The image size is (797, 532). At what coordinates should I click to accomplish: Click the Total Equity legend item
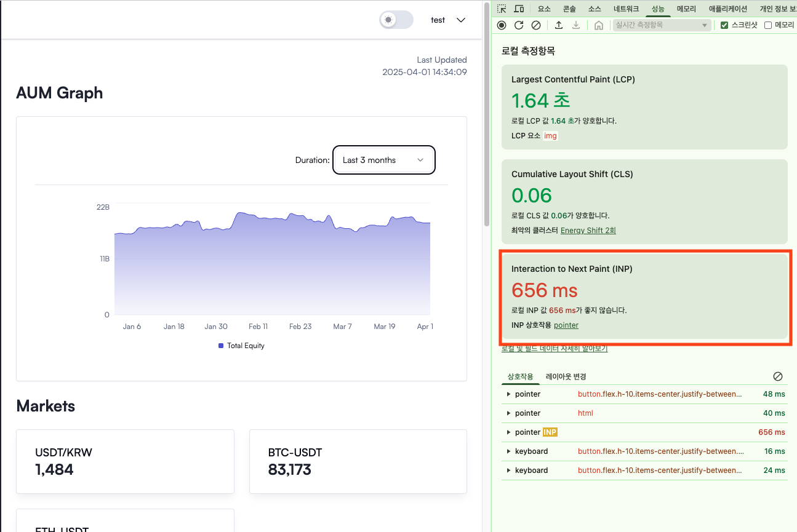[x=241, y=346]
